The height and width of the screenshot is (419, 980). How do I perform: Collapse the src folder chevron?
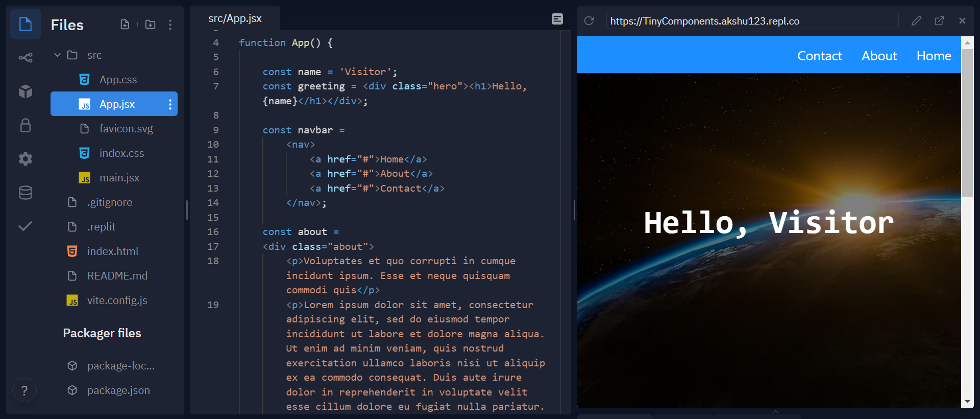[x=57, y=55]
